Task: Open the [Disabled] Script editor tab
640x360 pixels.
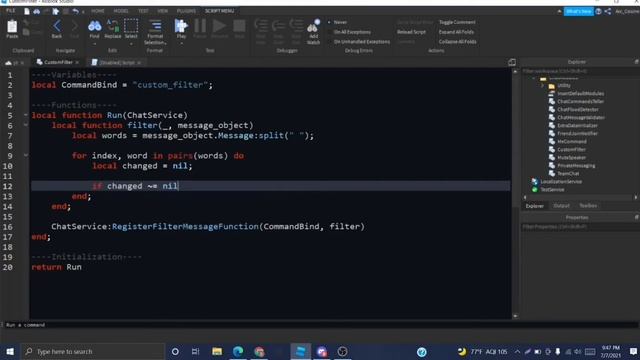Action: pyautogui.click(x=116, y=62)
